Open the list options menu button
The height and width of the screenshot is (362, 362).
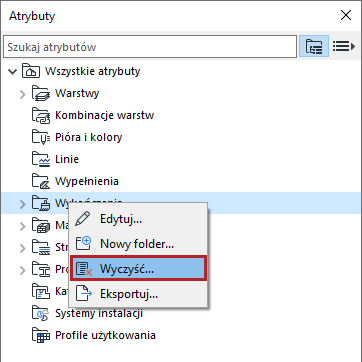point(344,46)
